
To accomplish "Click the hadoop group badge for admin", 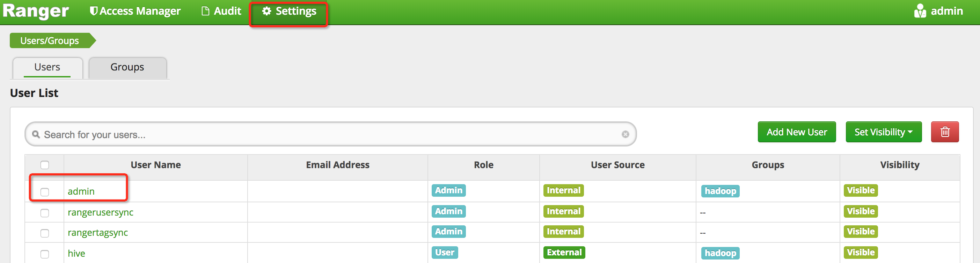I will tap(720, 191).
